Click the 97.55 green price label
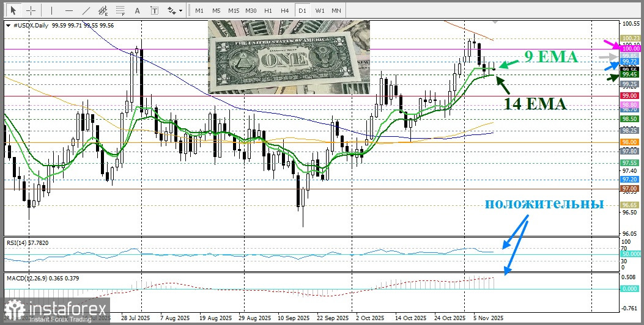The height and width of the screenshot is (325, 644). click(629, 163)
